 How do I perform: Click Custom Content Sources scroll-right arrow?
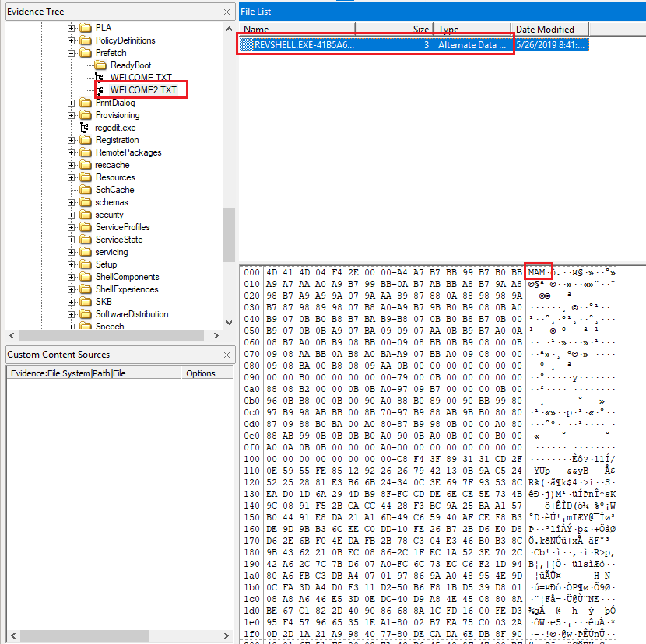coord(226,635)
